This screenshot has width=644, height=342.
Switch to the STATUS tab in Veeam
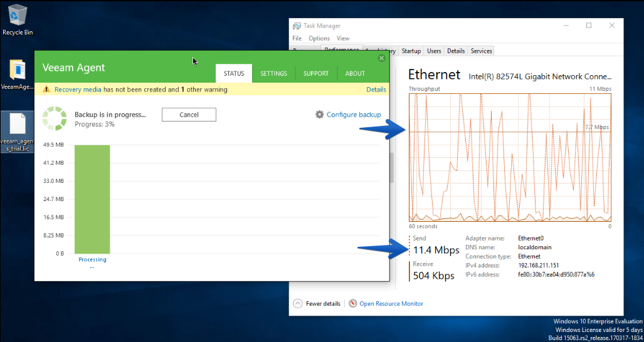(x=234, y=73)
